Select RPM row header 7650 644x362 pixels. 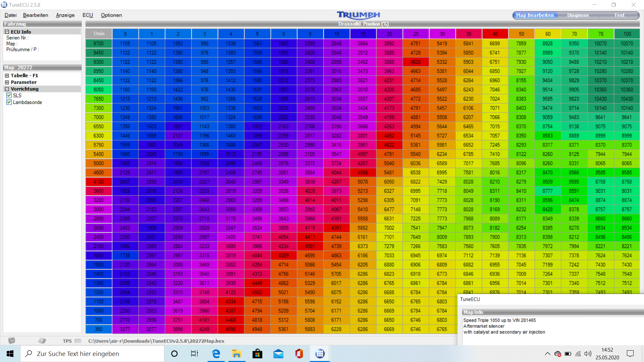tap(99, 99)
